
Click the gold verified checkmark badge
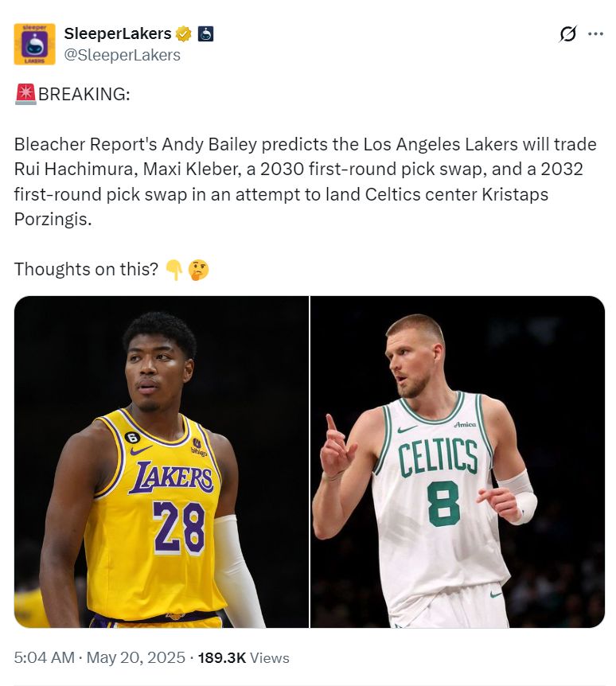point(184,33)
